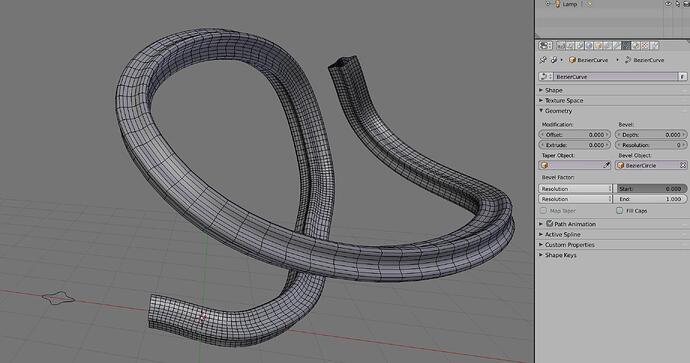Click the BezierCurve curve-data icon in breadcrumb
Screen dimensions: 690x363
click(628, 60)
